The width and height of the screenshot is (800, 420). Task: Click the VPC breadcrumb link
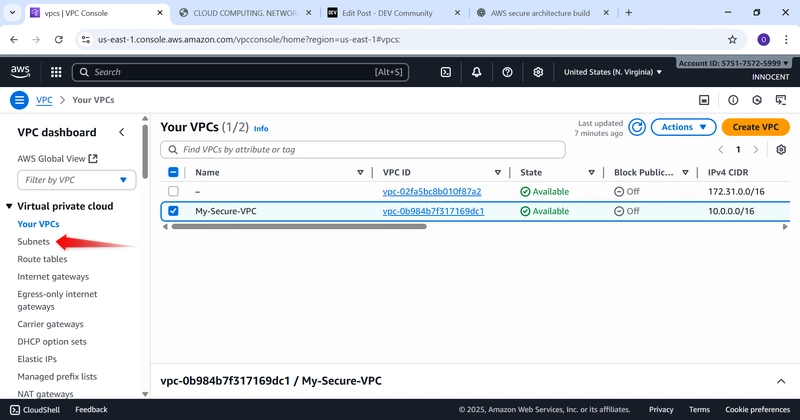[x=44, y=100]
